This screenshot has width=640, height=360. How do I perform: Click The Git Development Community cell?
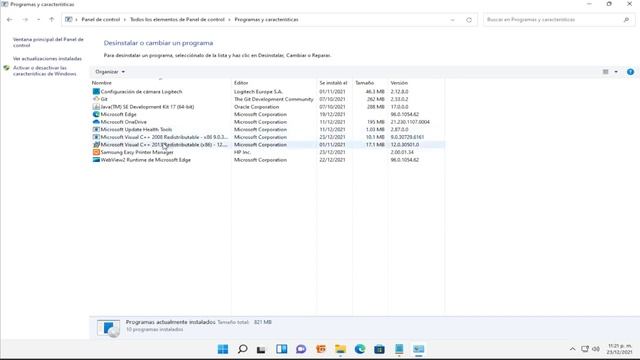273,99
